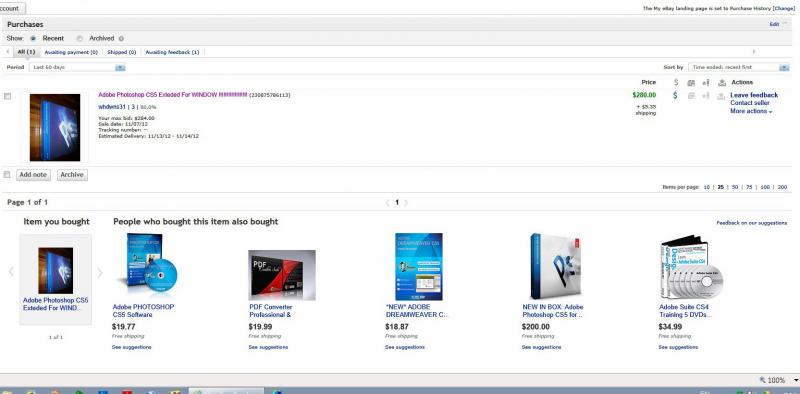Click the Edit link in Purchases header
800x394 pixels.
point(774,24)
